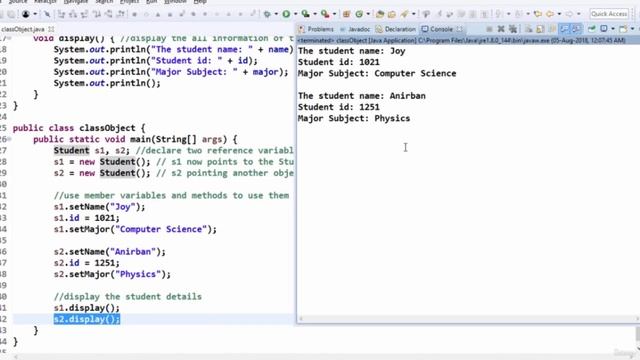
Task: Toggle Scroll Lock in Console toolbar
Action: click(x=540, y=29)
